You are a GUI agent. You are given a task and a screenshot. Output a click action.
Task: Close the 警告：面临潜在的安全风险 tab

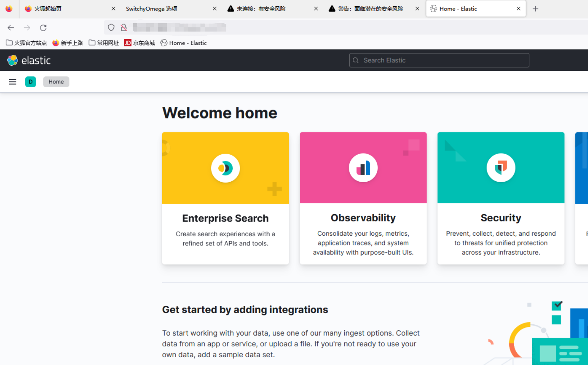pos(417,9)
